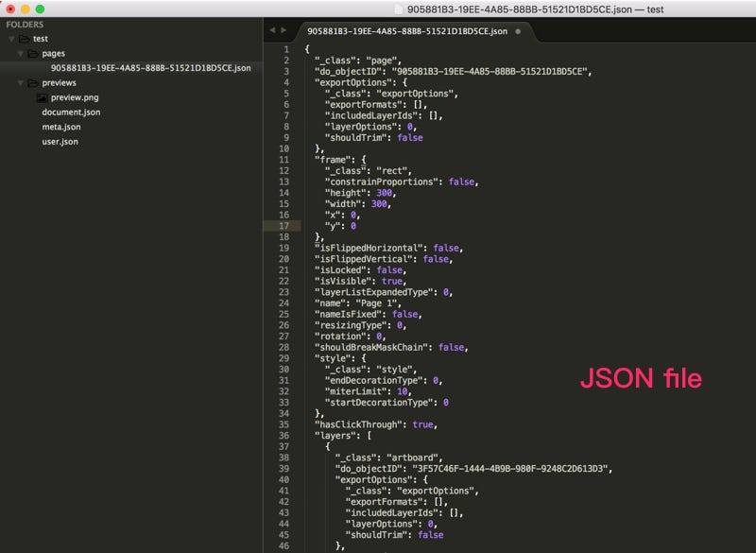Click the "shouldBreakMaskChain" key
This screenshot has height=553, width=756.
372,348
